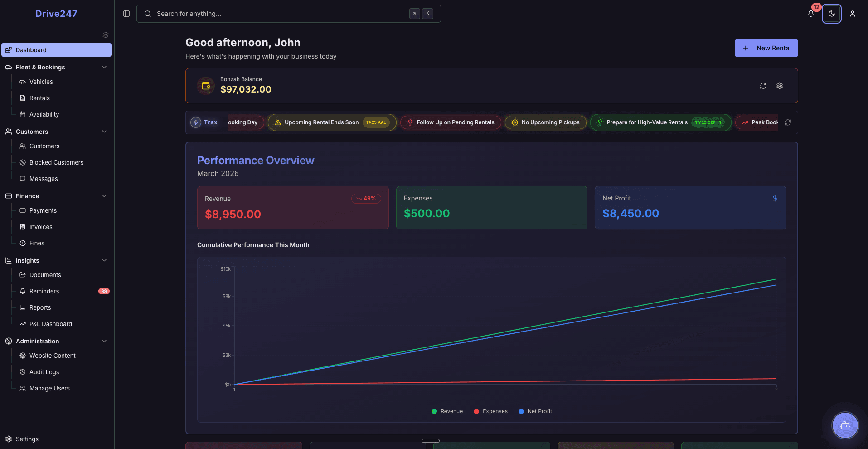The image size is (868, 449).
Task: Refresh the alerts ticker with the sync icon
Action: point(788,122)
